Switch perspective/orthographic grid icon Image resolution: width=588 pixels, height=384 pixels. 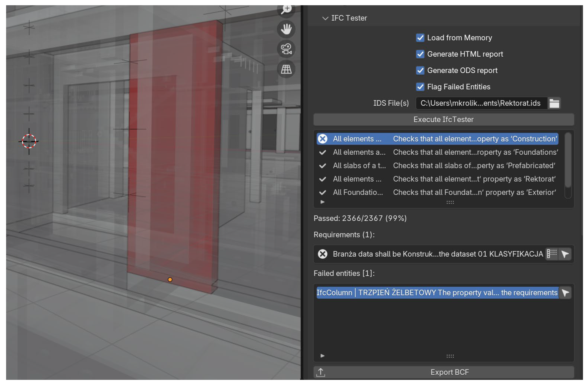[286, 69]
